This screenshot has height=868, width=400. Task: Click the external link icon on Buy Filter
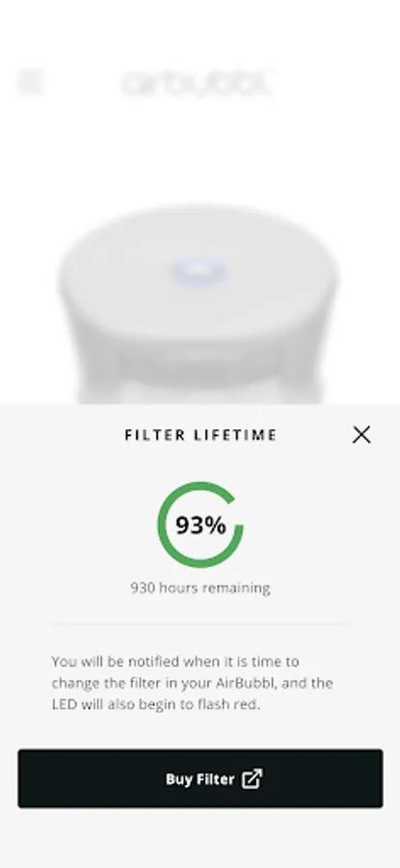click(253, 778)
